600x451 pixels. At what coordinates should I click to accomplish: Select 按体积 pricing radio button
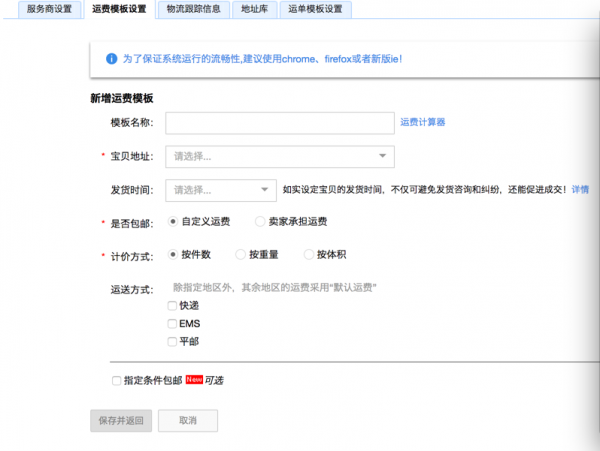(309, 255)
